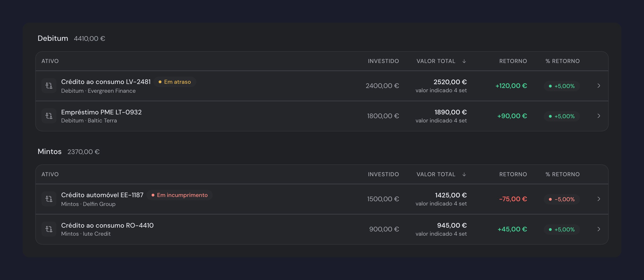Click the Em incumprimento status badge

click(180, 195)
